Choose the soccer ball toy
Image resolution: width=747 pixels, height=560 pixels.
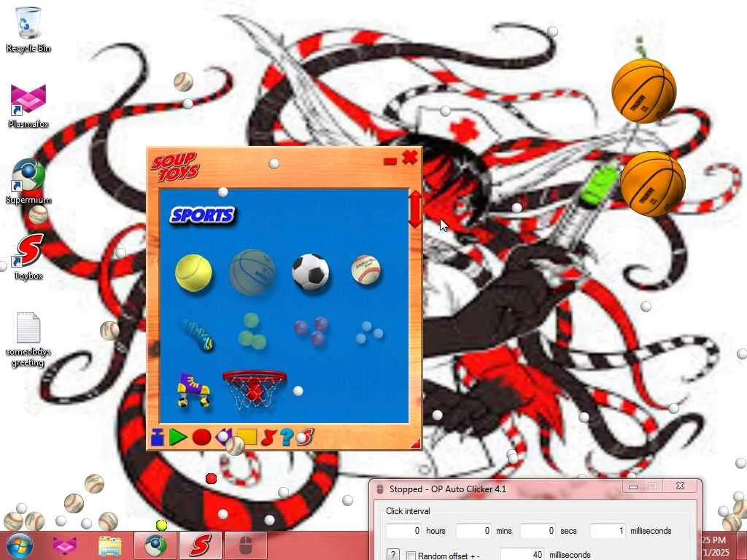point(311,271)
